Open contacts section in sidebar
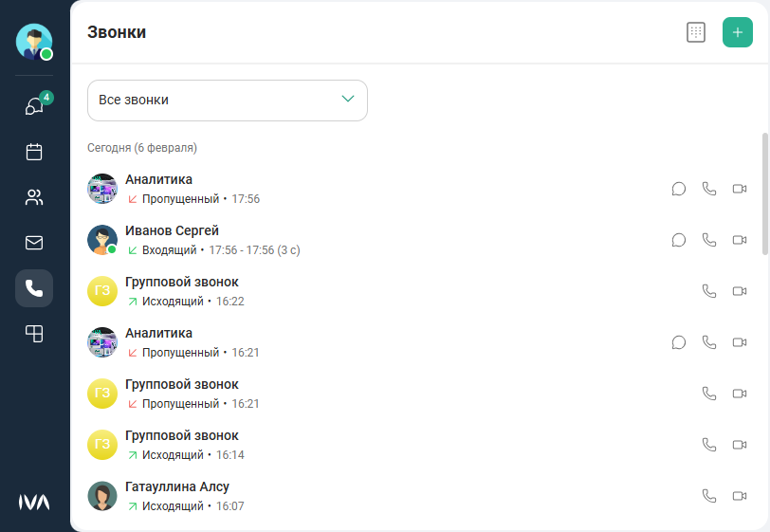The image size is (770, 532). [x=34, y=197]
